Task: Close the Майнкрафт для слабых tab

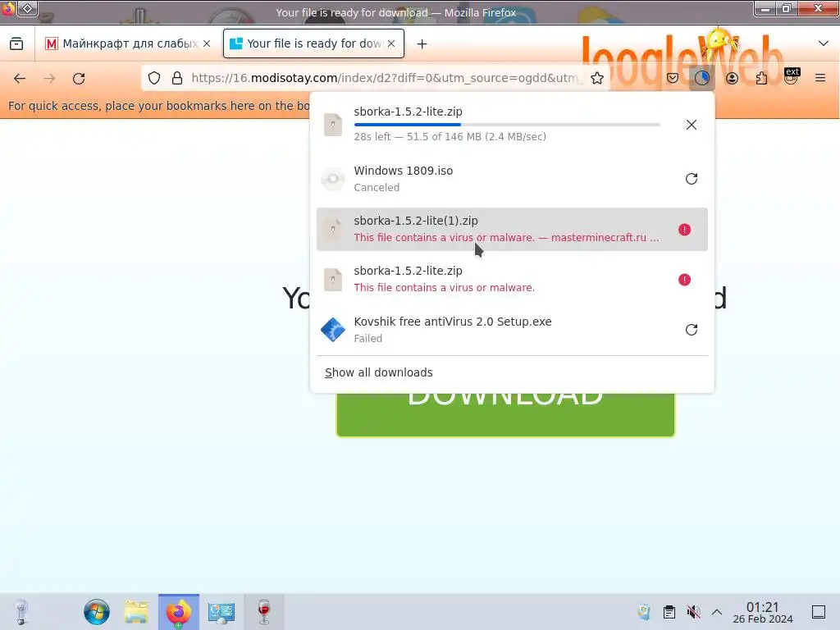Action: pyautogui.click(x=207, y=43)
